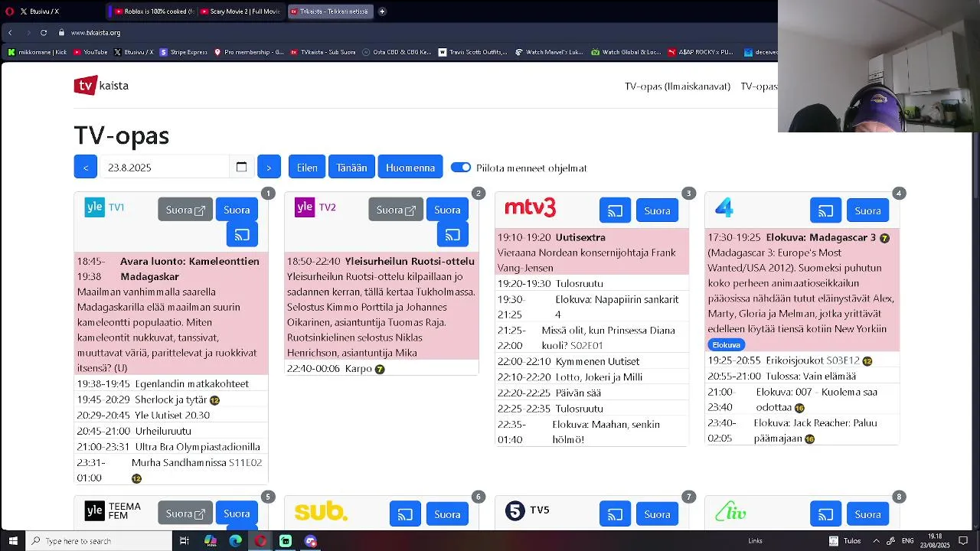Viewport: 980px width, 551px height.
Task: Watch Sub live with Suora button
Action: pyautogui.click(x=447, y=514)
